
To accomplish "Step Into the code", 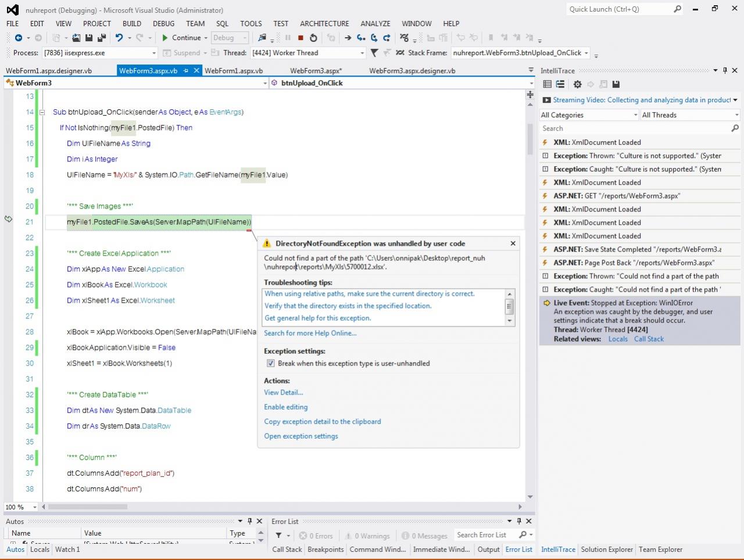I will pos(361,38).
